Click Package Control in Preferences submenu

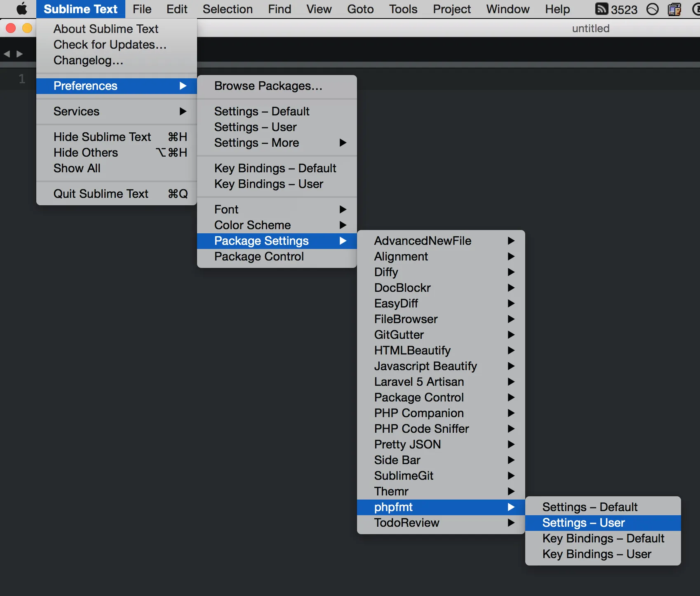click(277, 256)
